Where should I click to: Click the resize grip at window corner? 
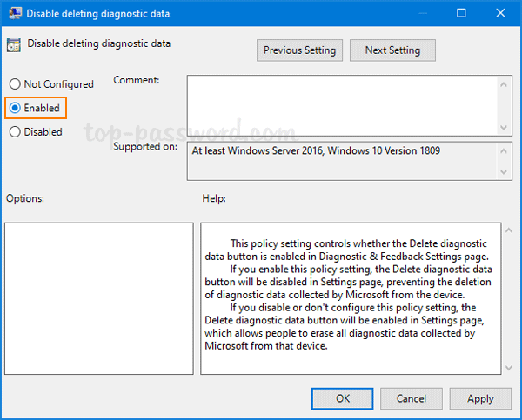(517, 415)
